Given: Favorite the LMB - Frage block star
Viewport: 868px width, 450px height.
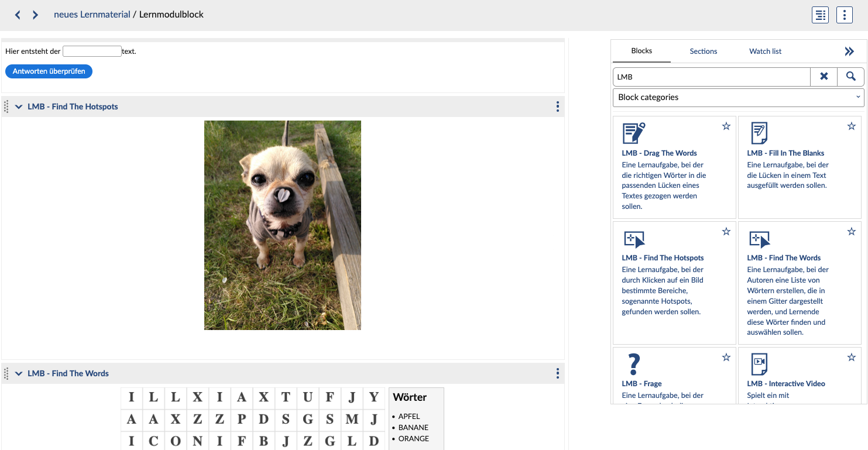Looking at the screenshot, I should tap(726, 357).
